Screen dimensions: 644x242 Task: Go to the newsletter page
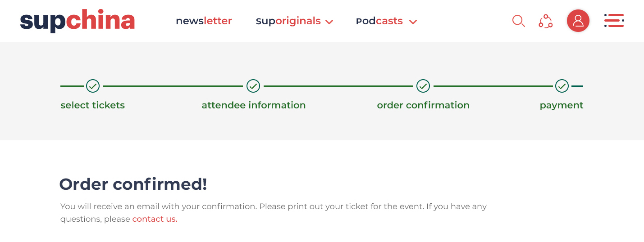click(204, 21)
